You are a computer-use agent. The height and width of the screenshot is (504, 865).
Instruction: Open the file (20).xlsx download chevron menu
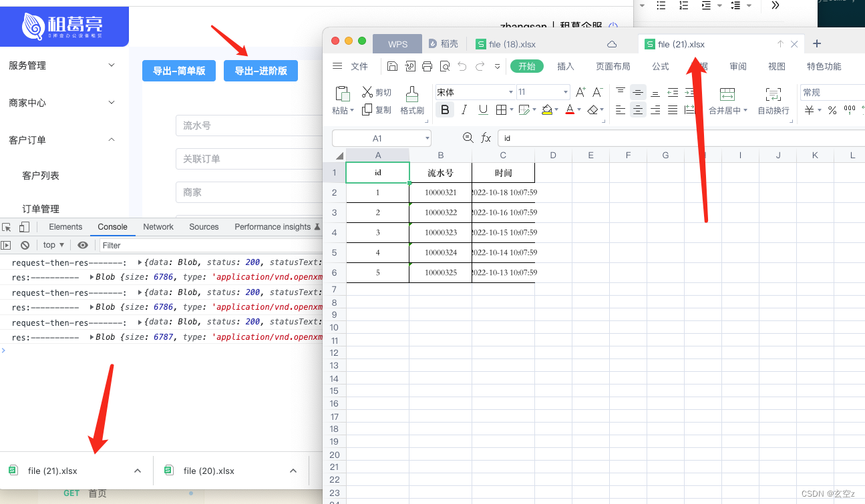293,471
